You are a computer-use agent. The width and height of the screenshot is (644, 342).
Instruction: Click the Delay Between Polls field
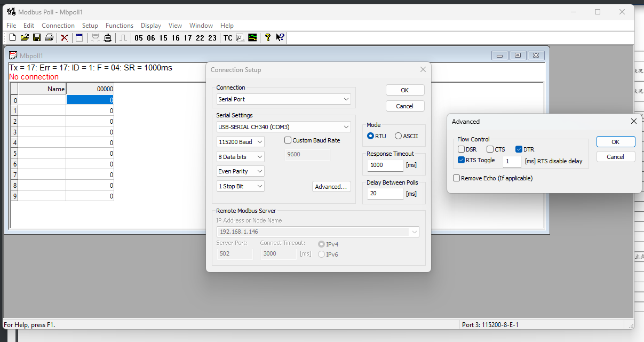click(385, 194)
